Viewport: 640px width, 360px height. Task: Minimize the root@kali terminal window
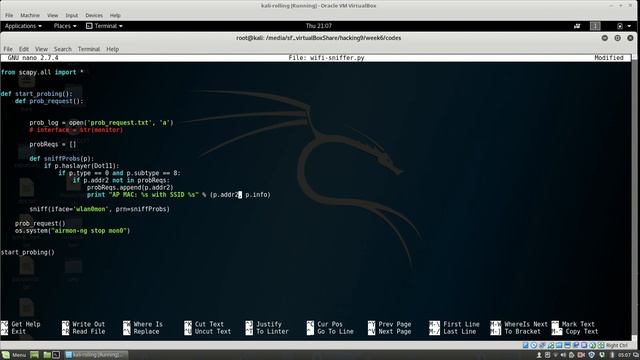pos(604,38)
